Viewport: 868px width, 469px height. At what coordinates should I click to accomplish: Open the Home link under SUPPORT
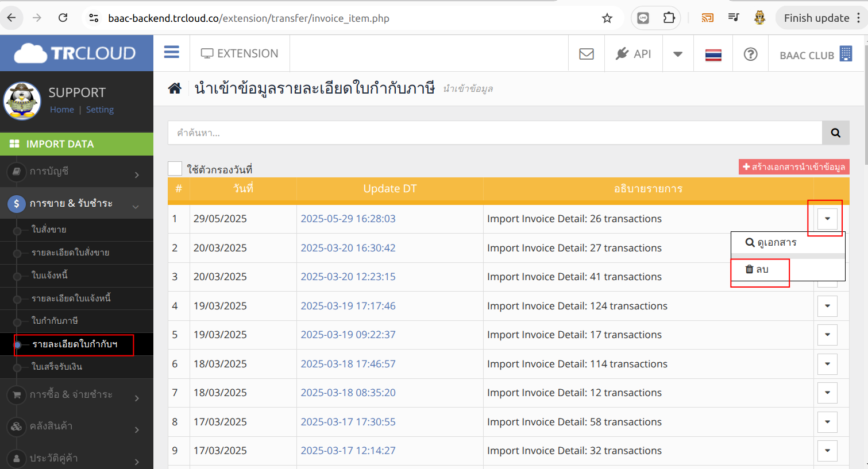(62, 110)
